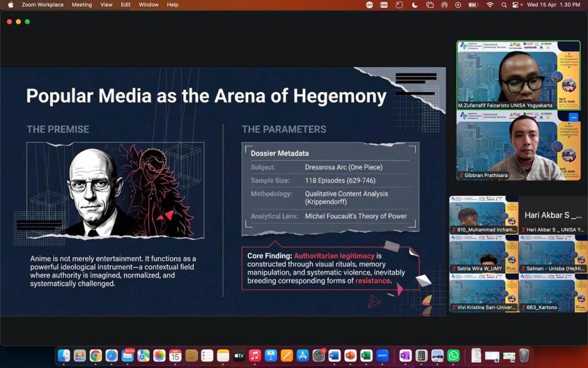The height and width of the screenshot is (368, 588).
Task: Select 663_Kartono's video tile
Action: pyautogui.click(x=553, y=293)
